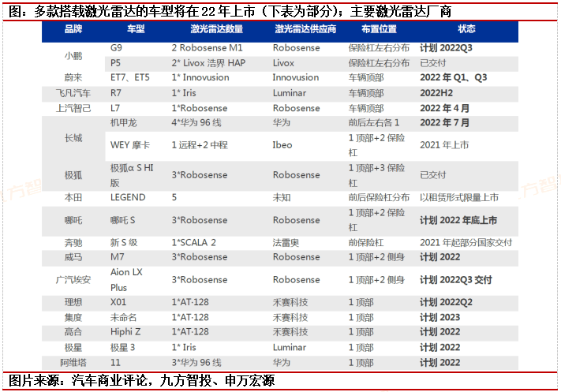561x392 pixels.
Task: Select the 奔驰 brand cell
Action: click(73, 243)
